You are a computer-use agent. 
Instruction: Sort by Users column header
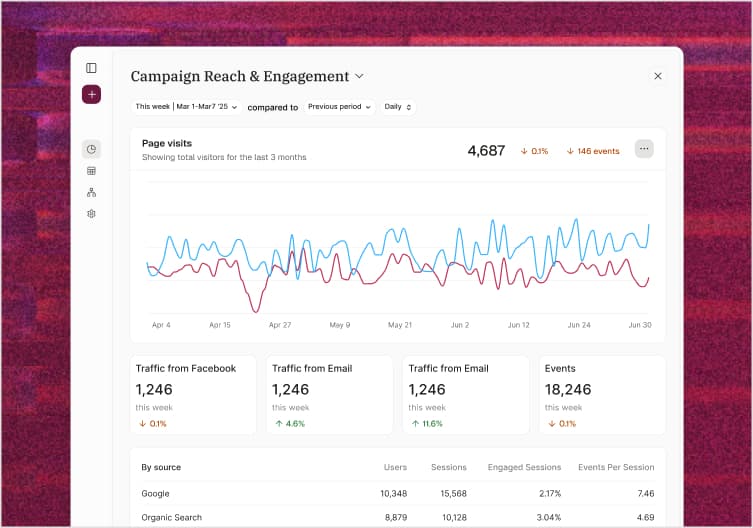coord(395,467)
